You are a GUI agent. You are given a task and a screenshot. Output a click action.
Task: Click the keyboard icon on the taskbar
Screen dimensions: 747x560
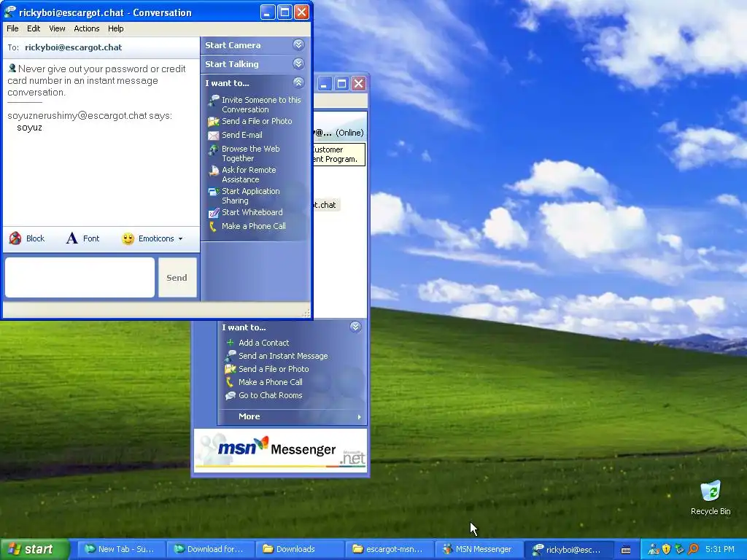tap(626, 550)
